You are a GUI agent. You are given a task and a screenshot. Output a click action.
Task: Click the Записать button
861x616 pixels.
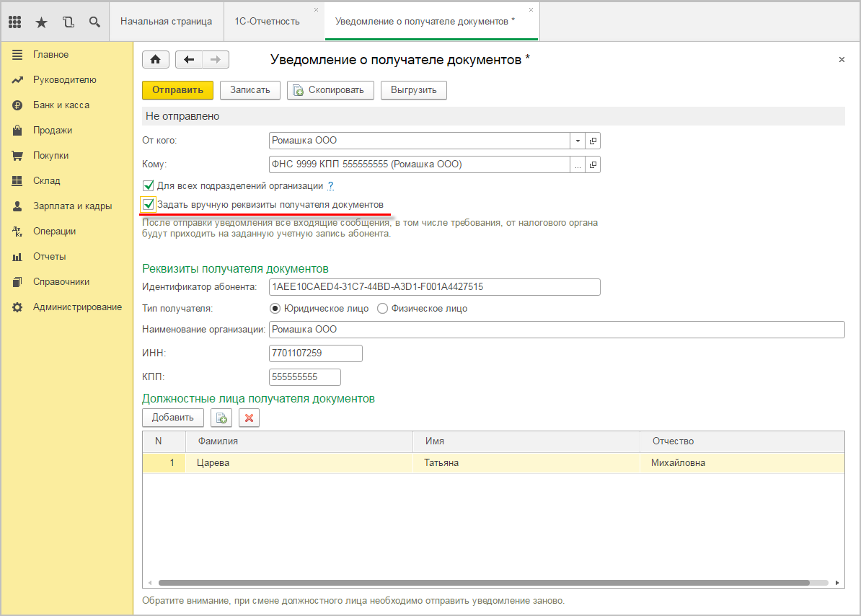coord(250,90)
